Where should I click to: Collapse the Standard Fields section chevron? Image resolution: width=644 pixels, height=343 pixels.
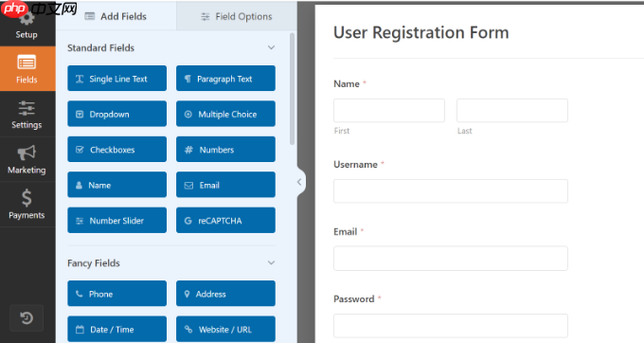pos(271,47)
